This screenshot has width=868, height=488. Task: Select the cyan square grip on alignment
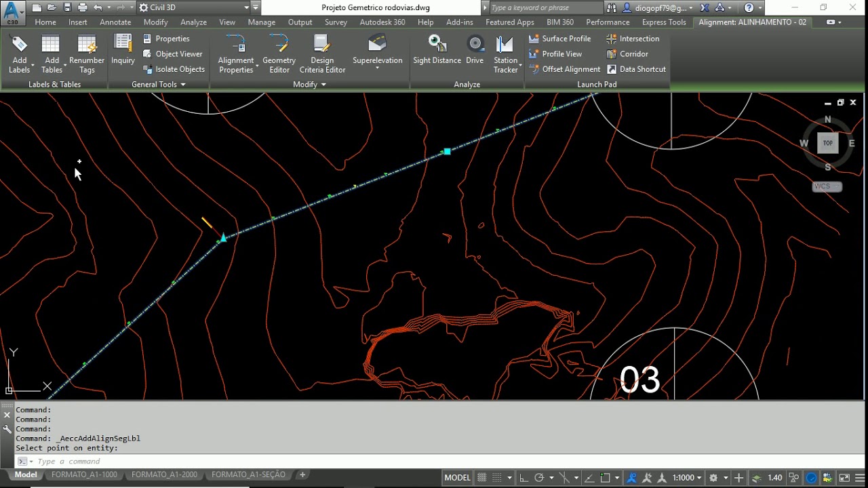[x=447, y=152]
